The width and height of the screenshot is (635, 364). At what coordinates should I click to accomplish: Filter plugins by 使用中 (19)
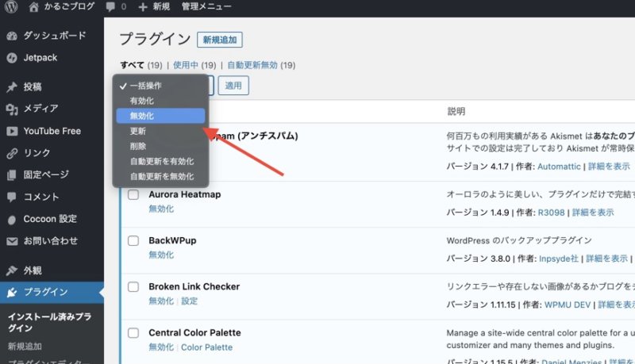[194, 65]
